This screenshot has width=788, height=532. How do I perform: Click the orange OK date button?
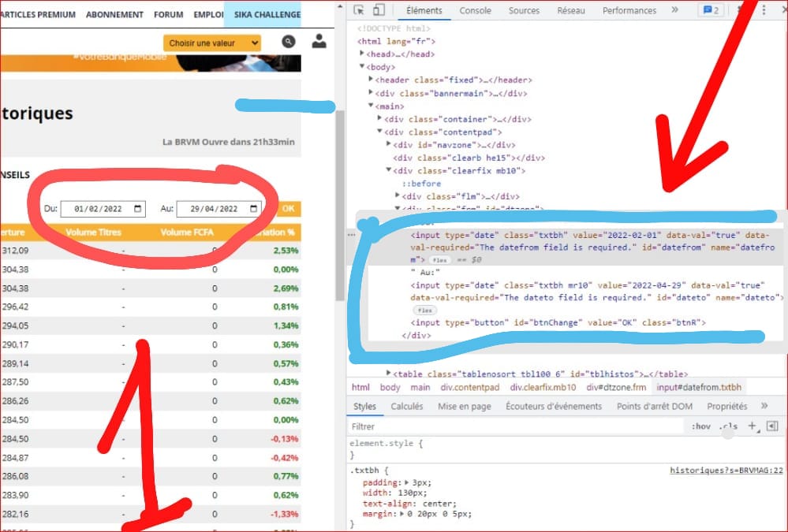(x=289, y=209)
